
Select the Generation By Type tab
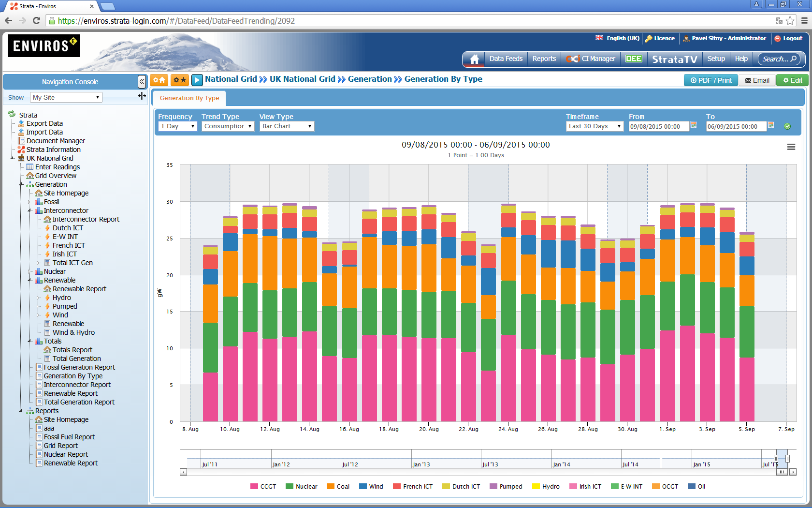(189, 98)
